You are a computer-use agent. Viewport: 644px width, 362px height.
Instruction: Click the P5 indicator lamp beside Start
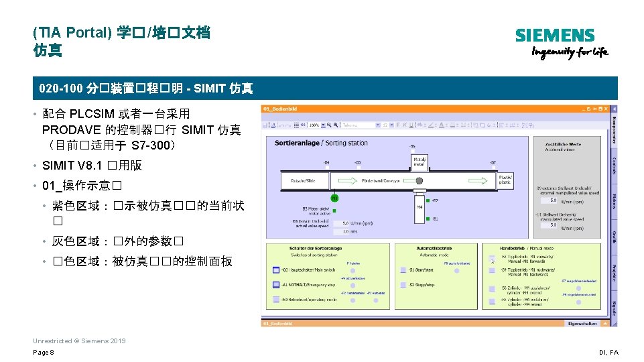tap(456, 270)
